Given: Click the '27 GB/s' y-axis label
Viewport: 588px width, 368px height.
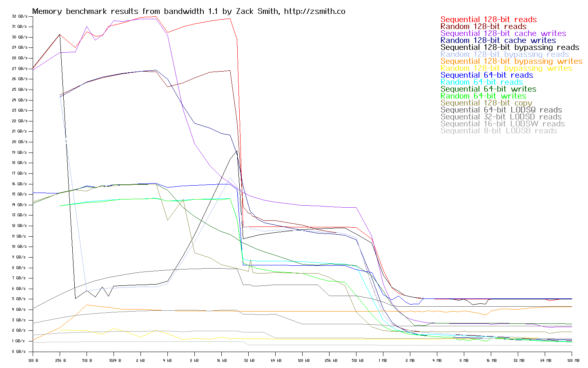Looking at the screenshot, I should pyautogui.click(x=20, y=69).
